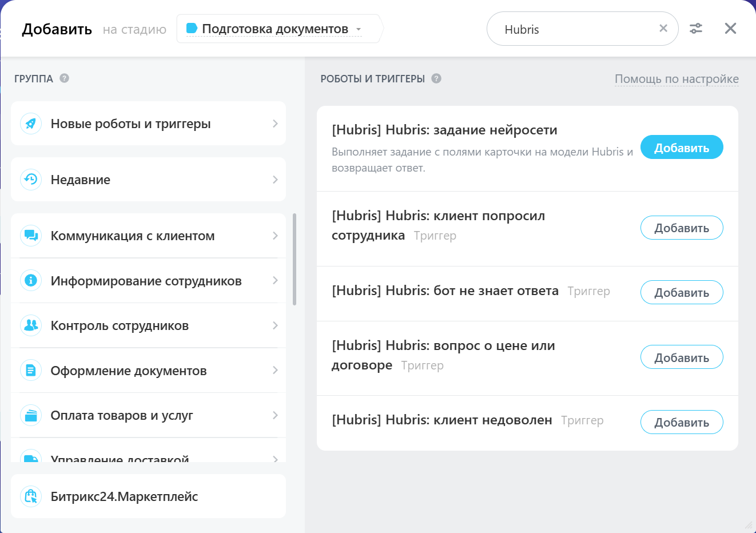Click the people icon for Контроль сотрудников
Screen dimensions: 756x533
pos(31,325)
